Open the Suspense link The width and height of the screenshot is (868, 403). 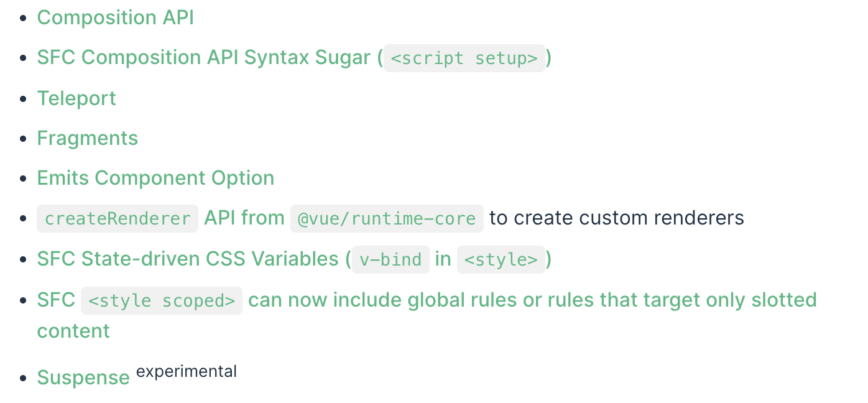pyautogui.click(x=83, y=378)
